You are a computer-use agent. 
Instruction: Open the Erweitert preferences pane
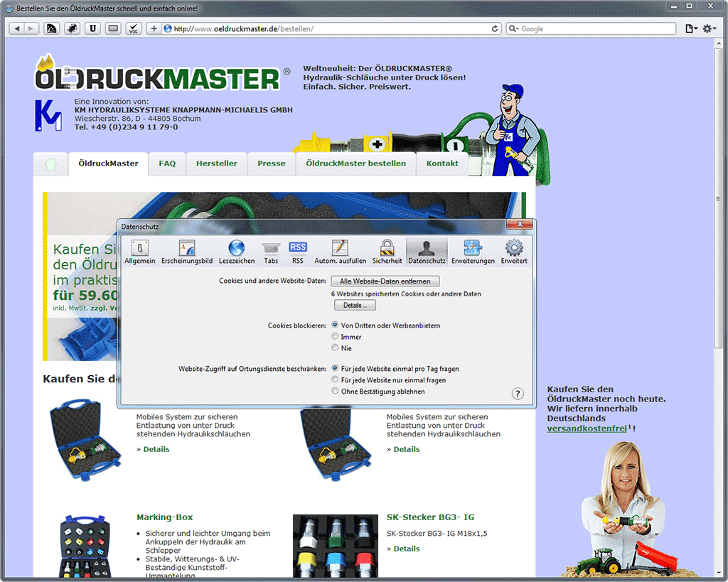[514, 252]
